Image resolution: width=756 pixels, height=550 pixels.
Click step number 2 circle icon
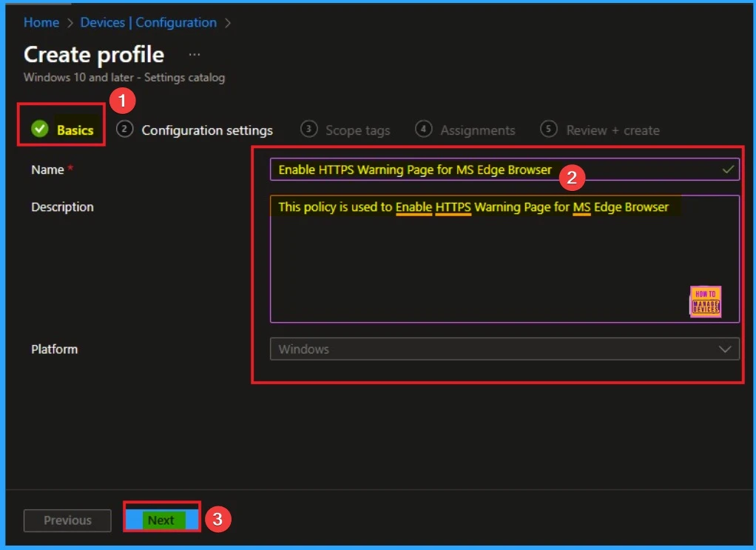coord(124,129)
